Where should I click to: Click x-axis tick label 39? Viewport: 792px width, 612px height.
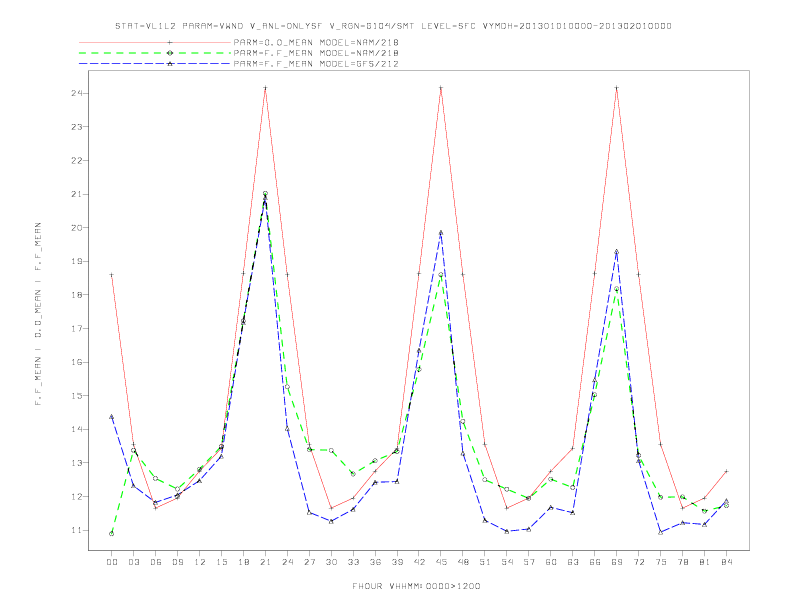397,562
